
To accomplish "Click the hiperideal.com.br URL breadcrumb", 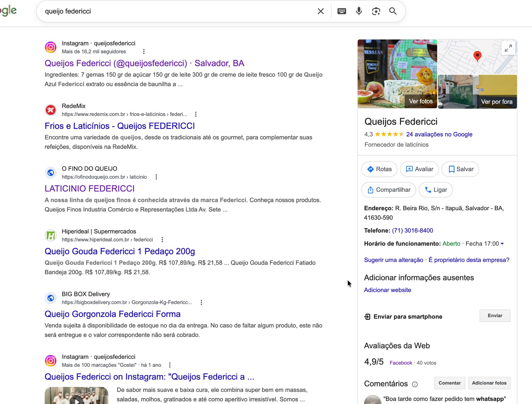I will 107,240.
